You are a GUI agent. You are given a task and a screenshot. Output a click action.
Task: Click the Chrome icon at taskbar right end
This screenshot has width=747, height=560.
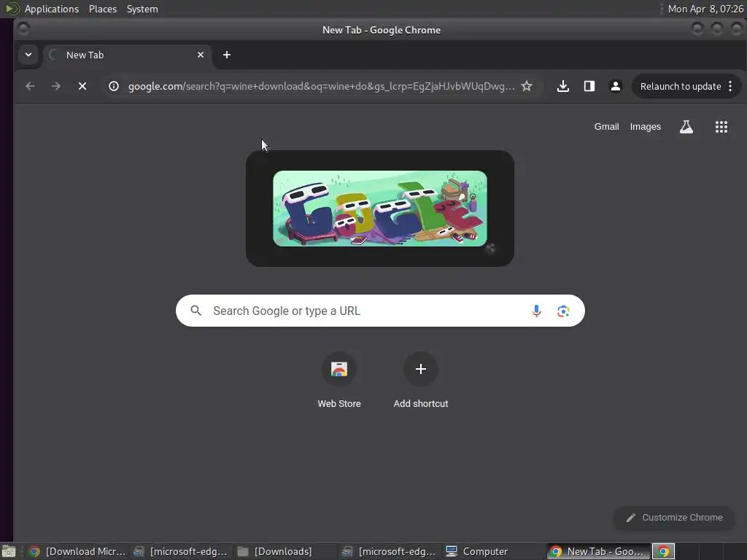(x=663, y=551)
